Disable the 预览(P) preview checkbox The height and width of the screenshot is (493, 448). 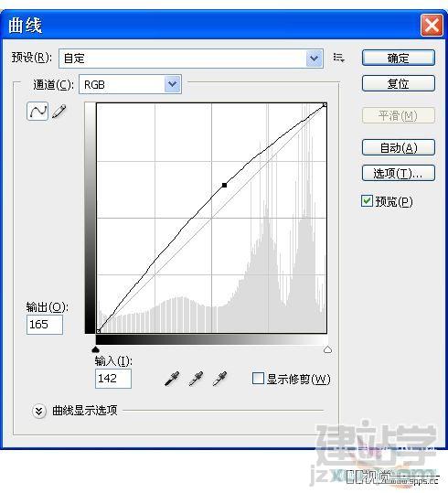point(367,201)
